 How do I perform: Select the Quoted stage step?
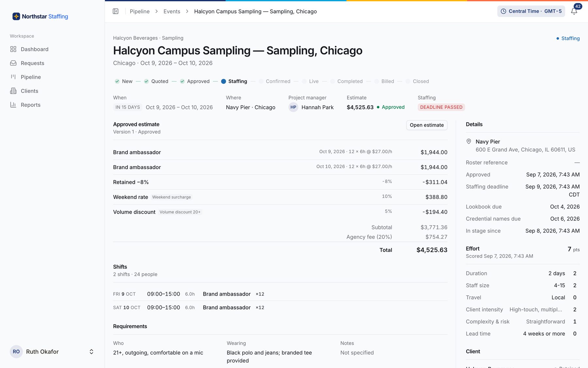coord(156,81)
